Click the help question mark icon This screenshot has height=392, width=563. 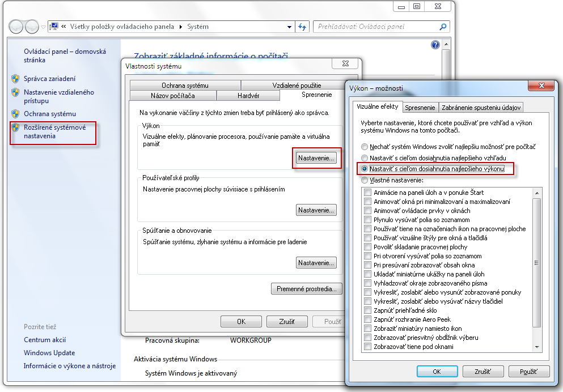coord(435,45)
